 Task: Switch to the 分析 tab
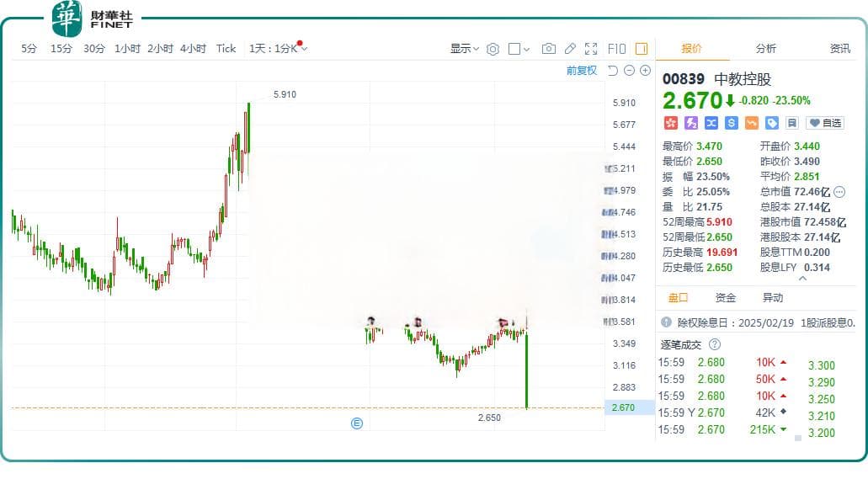pos(765,49)
